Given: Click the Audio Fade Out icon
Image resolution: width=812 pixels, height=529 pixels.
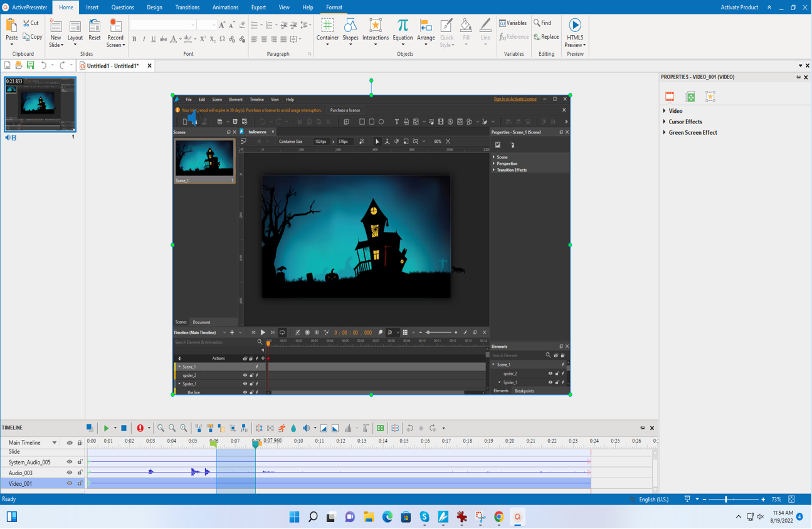Looking at the screenshot, I should click(x=335, y=429).
